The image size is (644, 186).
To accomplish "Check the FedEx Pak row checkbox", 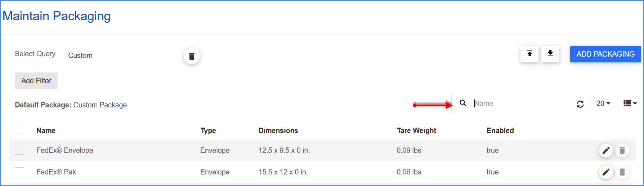I will coord(19,172).
